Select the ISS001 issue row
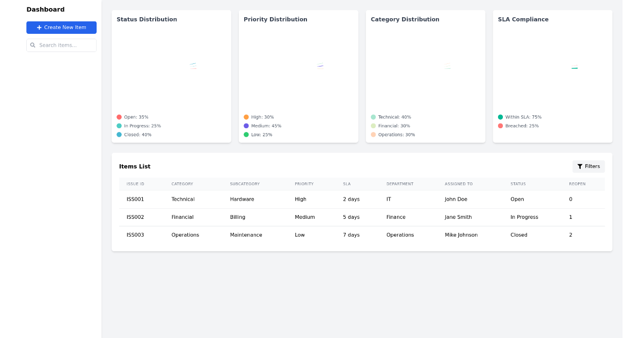 click(135, 199)
